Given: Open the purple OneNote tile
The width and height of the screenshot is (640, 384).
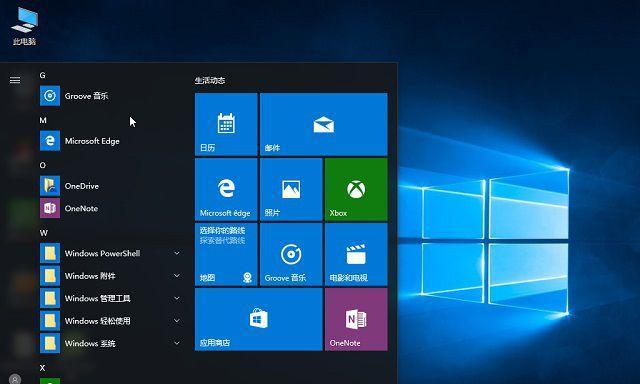Looking at the screenshot, I should click(x=356, y=319).
